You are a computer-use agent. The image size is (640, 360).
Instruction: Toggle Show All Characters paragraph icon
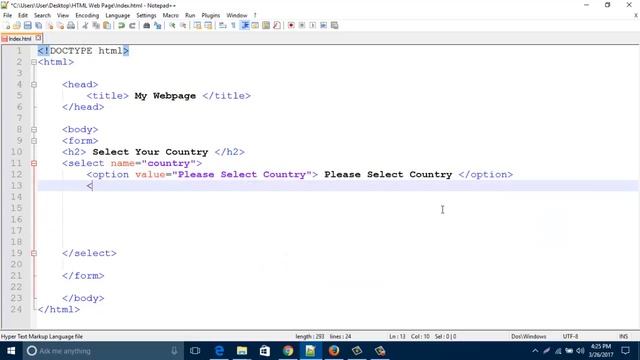click(x=233, y=25)
